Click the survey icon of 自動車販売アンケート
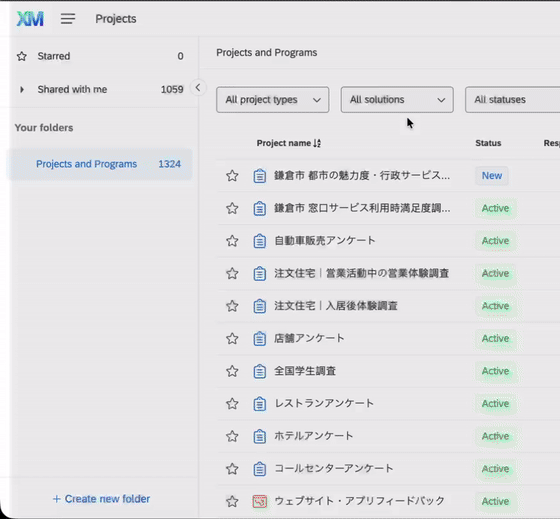The width and height of the screenshot is (560, 519). tap(260, 241)
